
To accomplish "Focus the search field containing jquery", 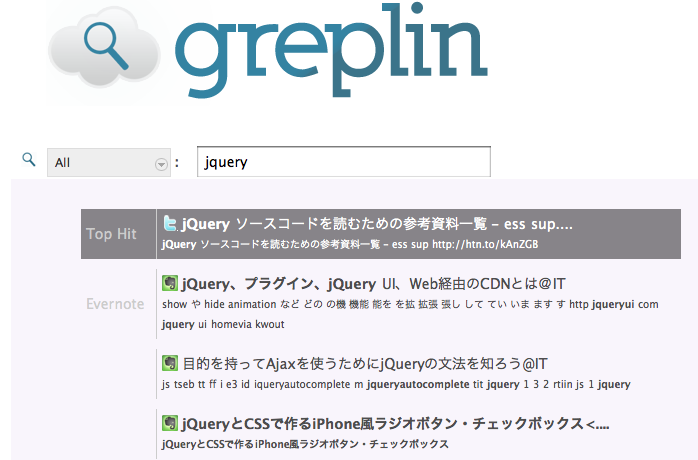I will (x=344, y=162).
